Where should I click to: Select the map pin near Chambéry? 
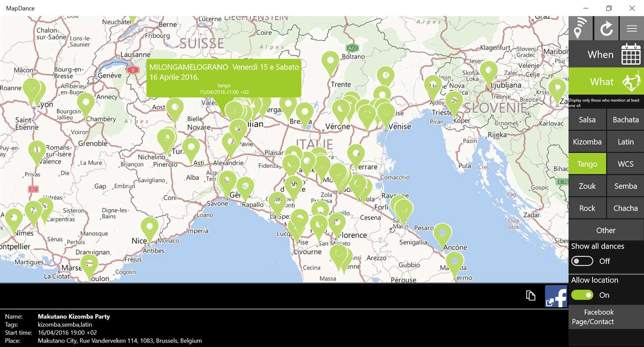[86, 103]
